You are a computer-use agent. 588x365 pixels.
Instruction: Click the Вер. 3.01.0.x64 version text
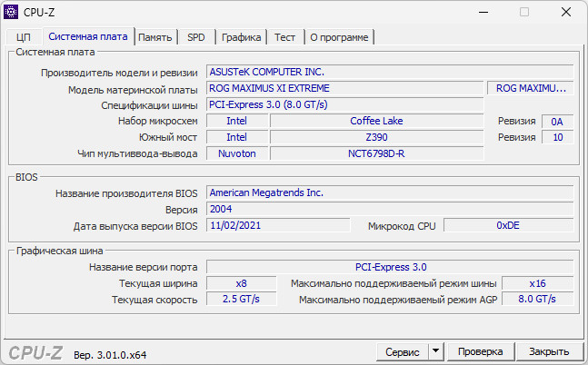(x=110, y=355)
